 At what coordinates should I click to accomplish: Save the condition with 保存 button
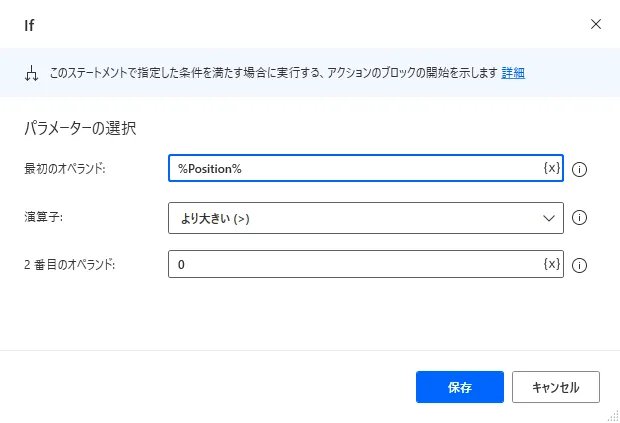coord(460,386)
